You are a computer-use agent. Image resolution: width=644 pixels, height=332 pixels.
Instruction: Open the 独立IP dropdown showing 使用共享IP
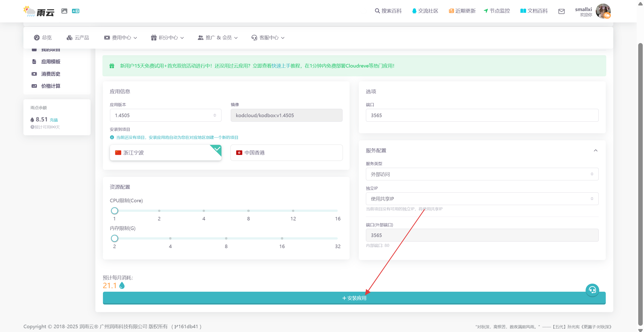pyautogui.click(x=482, y=199)
